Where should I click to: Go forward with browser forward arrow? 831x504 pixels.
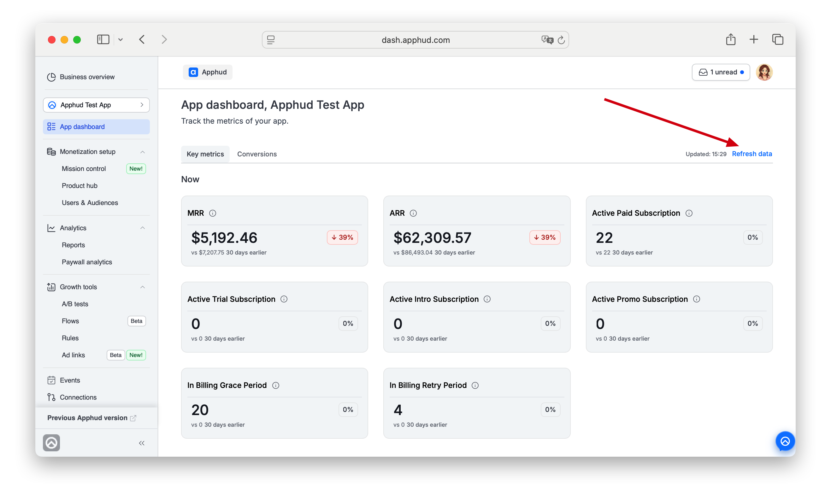pos(164,39)
